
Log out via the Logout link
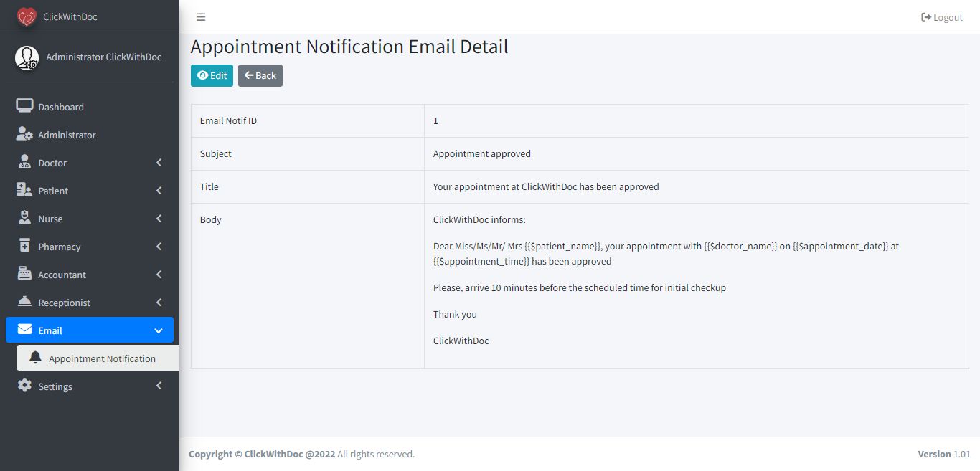click(942, 17)
